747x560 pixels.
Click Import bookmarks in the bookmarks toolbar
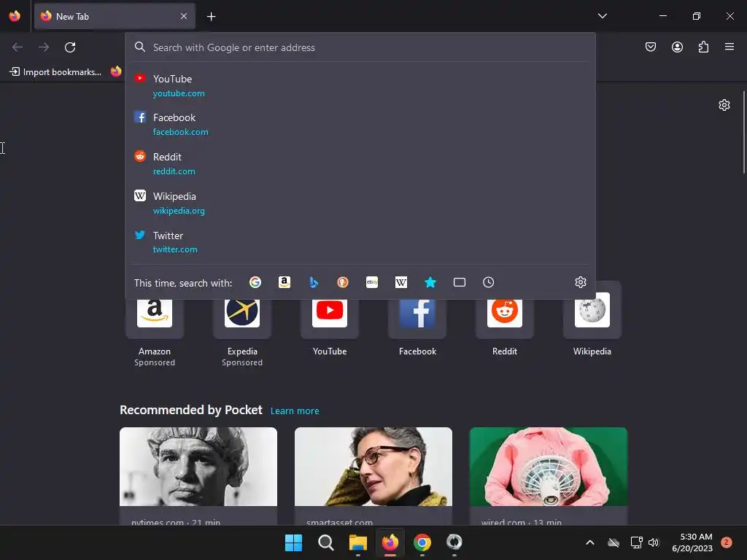coord(55,72)
